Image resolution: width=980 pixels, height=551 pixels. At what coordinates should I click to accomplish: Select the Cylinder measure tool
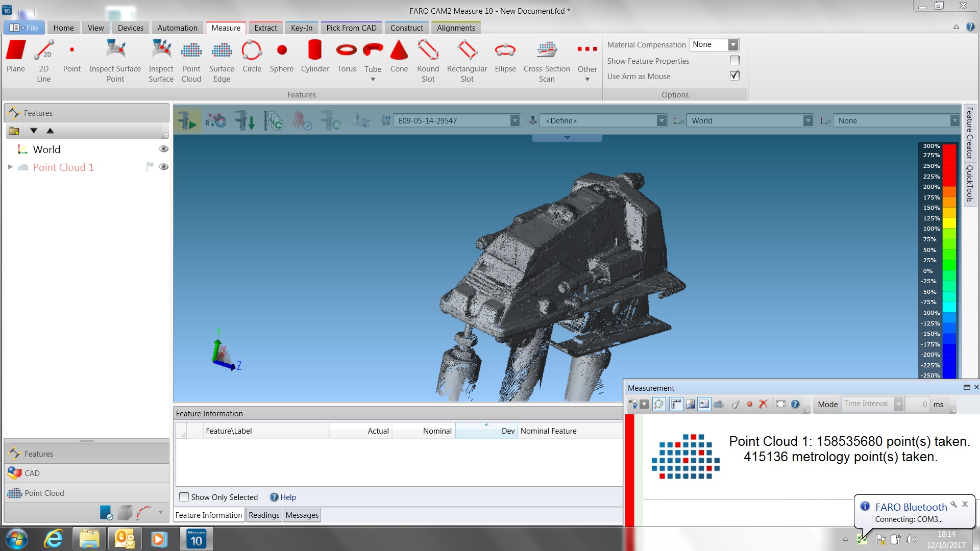(x=315, y=56)
